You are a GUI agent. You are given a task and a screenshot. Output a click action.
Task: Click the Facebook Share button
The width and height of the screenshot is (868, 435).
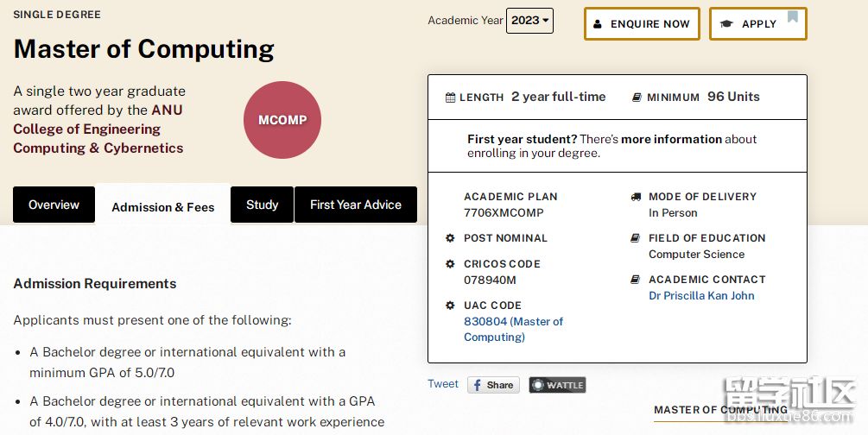[x=493, y=385]
